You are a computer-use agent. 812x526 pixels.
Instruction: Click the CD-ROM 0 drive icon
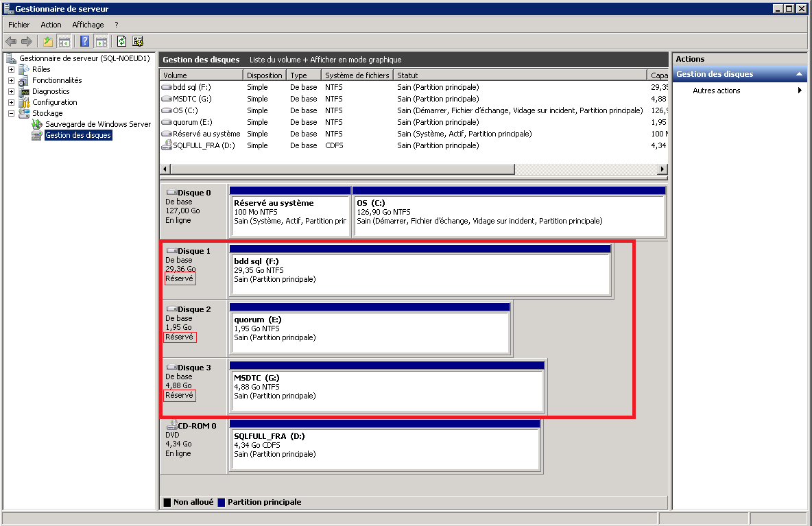[172, 426]
